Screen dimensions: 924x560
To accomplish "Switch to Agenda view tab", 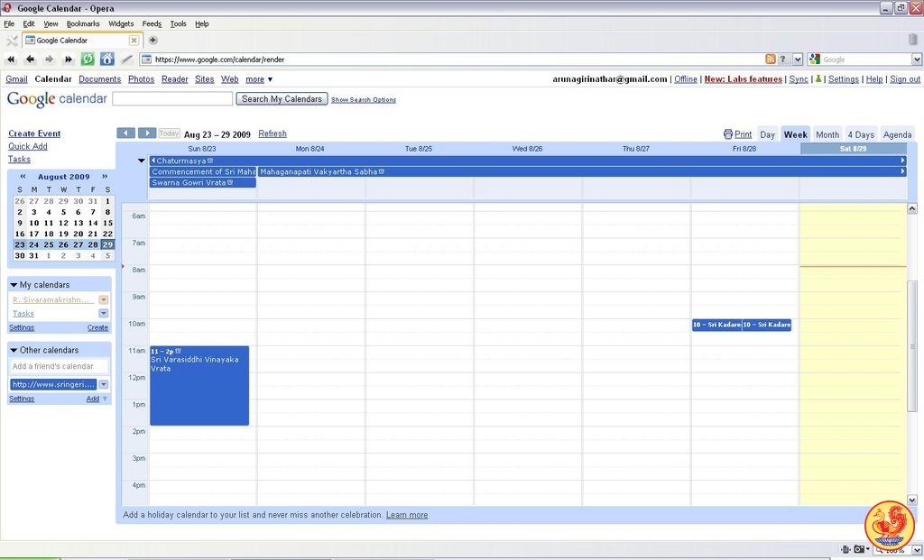I will [897, 134].
